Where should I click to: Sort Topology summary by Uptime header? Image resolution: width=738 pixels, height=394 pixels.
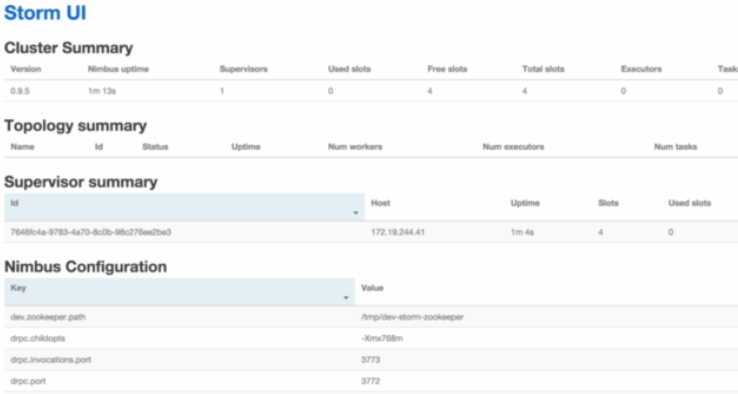(246, 146)
